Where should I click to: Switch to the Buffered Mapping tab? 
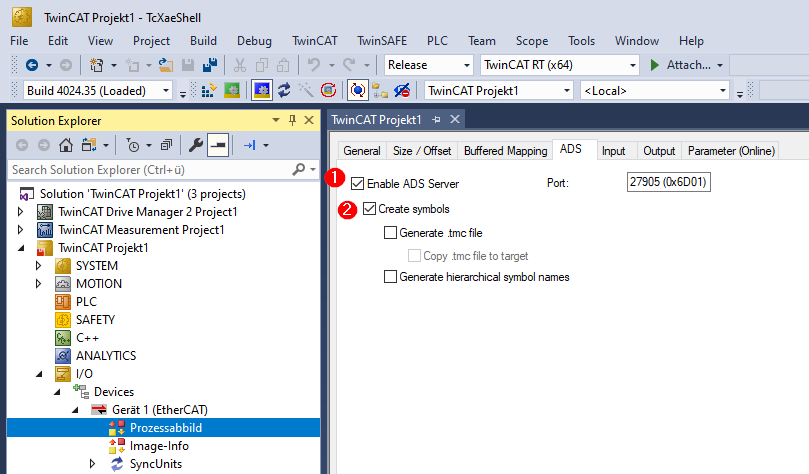[504, 151]
